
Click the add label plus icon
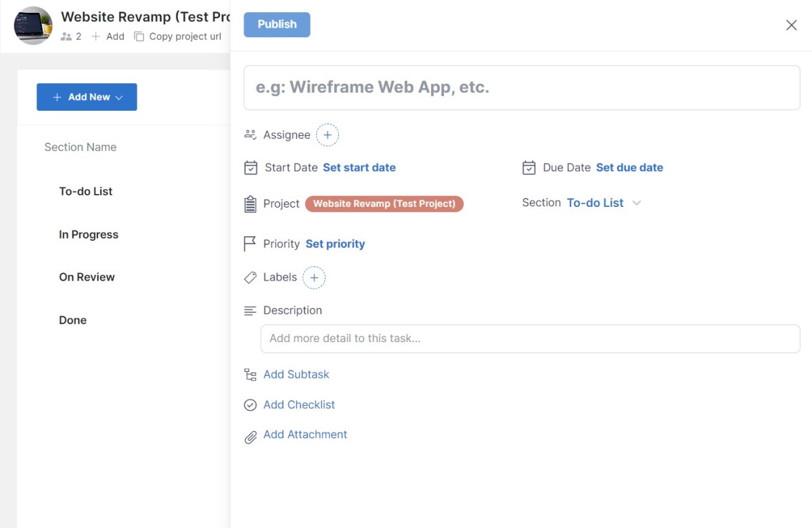point(314,278)
